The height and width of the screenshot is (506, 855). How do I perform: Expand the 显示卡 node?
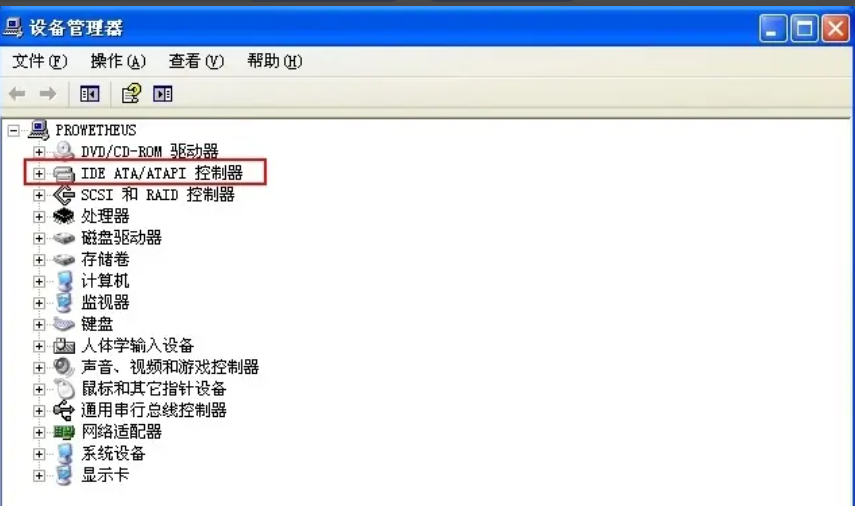coord(39,475)
